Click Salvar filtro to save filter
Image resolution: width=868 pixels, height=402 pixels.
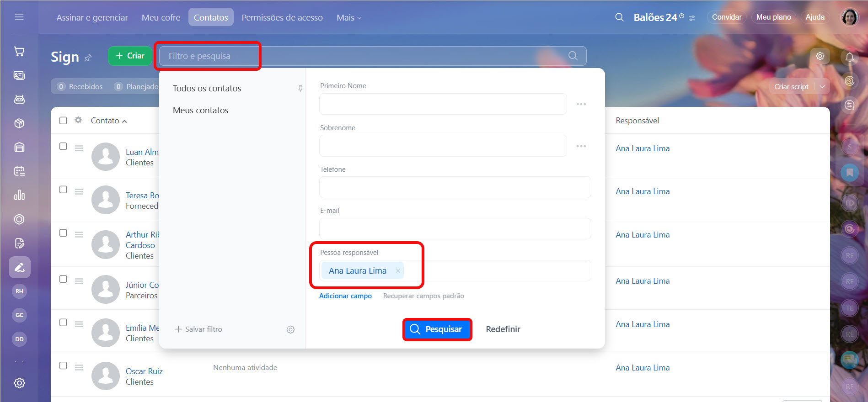(198, 329)
